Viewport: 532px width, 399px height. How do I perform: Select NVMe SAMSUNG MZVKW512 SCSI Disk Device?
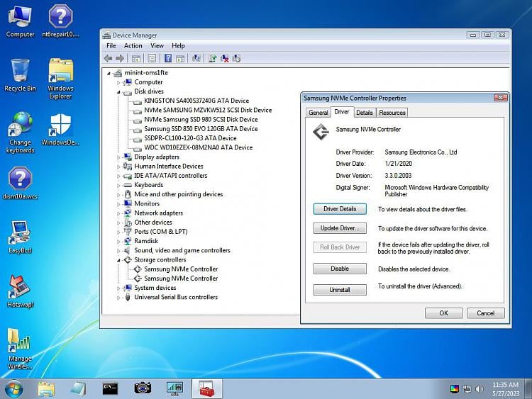click(208, 110)
